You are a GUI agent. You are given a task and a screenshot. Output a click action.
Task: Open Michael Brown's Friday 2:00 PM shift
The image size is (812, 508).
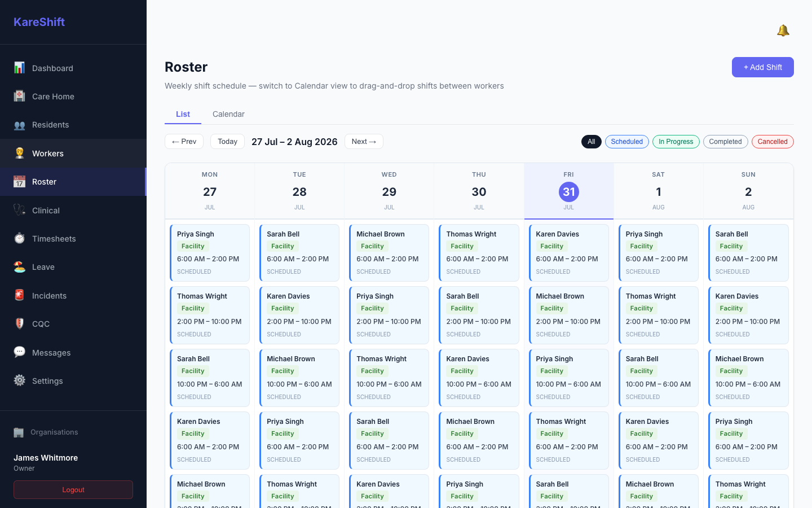568,315
